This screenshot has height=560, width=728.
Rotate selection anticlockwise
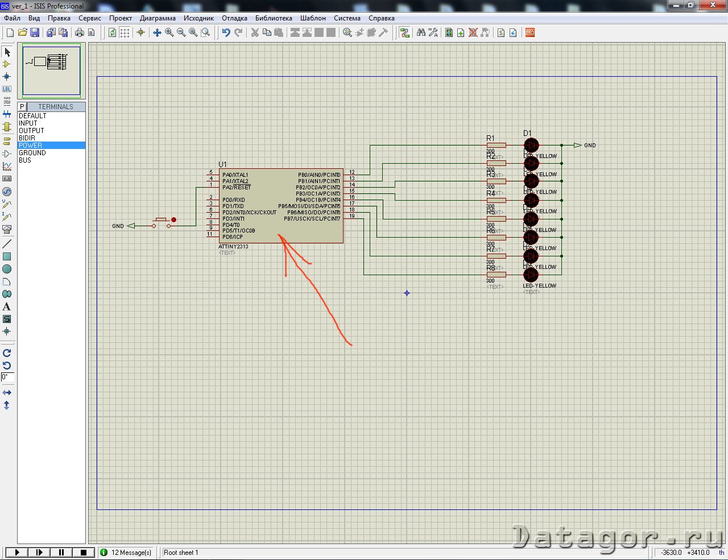click(7, 366)
